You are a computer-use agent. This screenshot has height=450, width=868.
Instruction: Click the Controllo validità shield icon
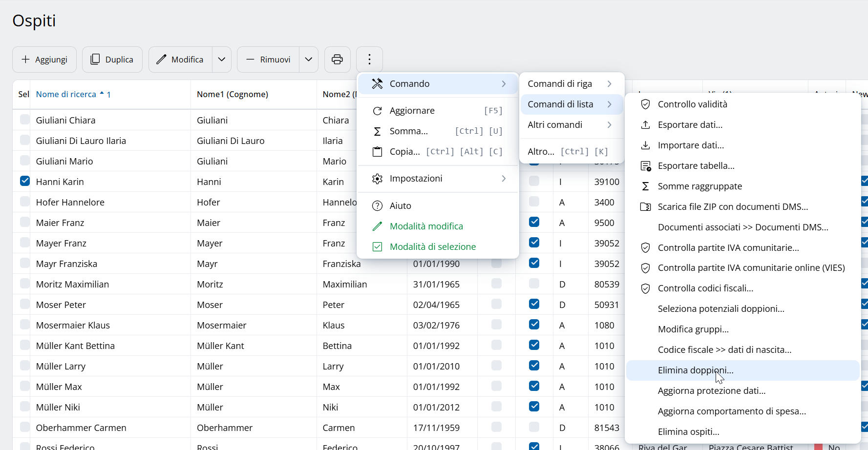coord(645,104)
